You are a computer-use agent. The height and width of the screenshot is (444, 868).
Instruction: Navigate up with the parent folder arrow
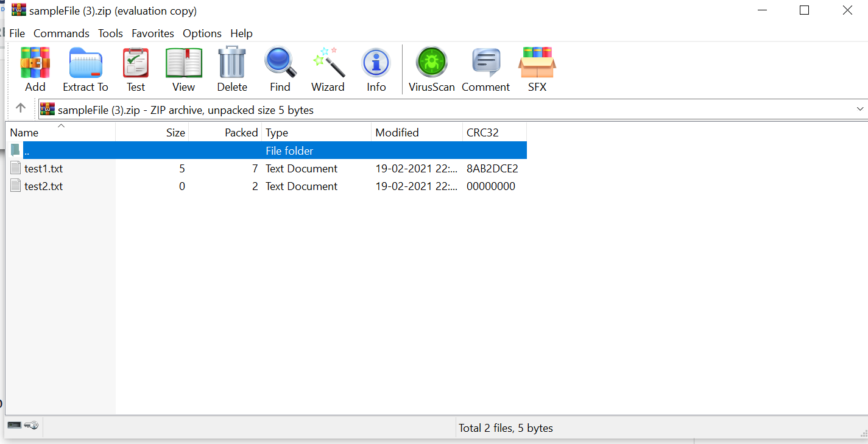pyautogui.click(x=20, y=108)
